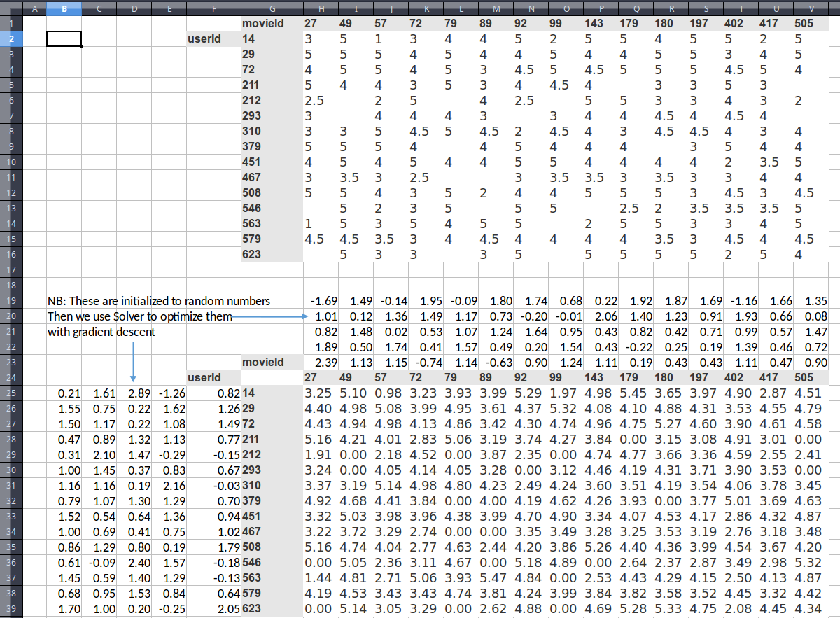Select the cell showing 1.95

click(x=426, y=301)
